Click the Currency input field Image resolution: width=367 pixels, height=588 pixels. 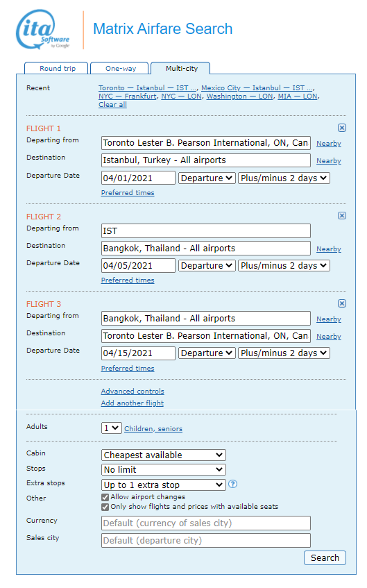coord(206,523)
